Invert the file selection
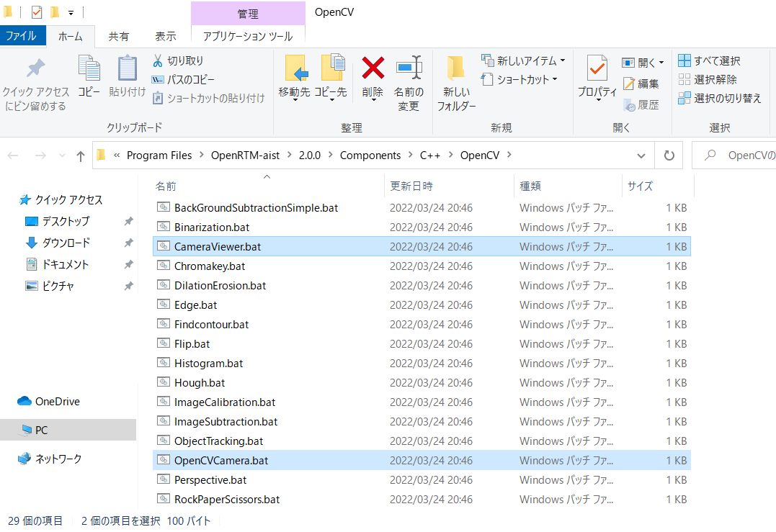Image resolution: width=776 pixels, height=532 pixels. [x=720, y=99]
